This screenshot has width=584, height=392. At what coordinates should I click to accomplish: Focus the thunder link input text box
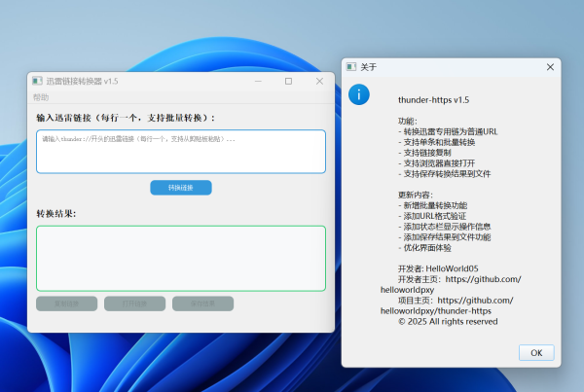point(181,152)
